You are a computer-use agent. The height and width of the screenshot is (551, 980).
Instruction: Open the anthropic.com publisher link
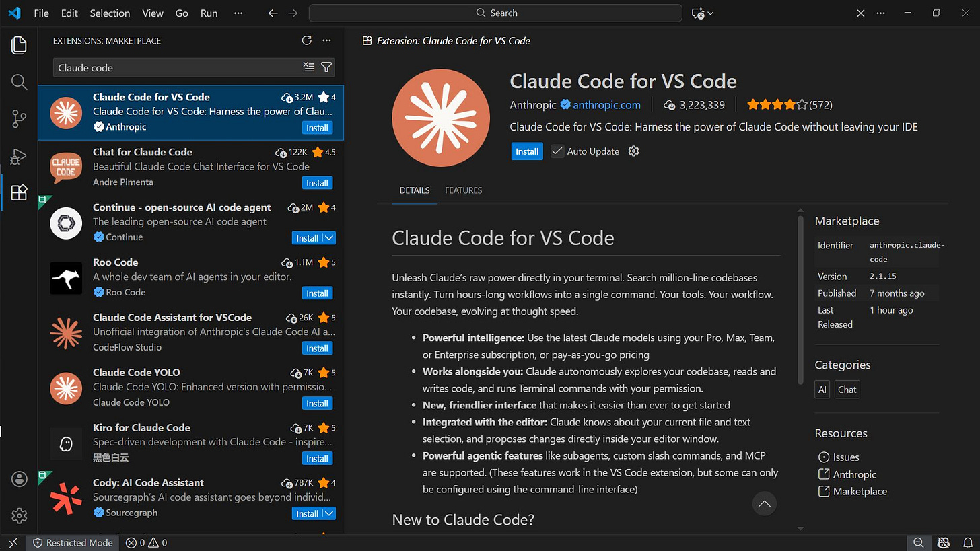point(606,105)
